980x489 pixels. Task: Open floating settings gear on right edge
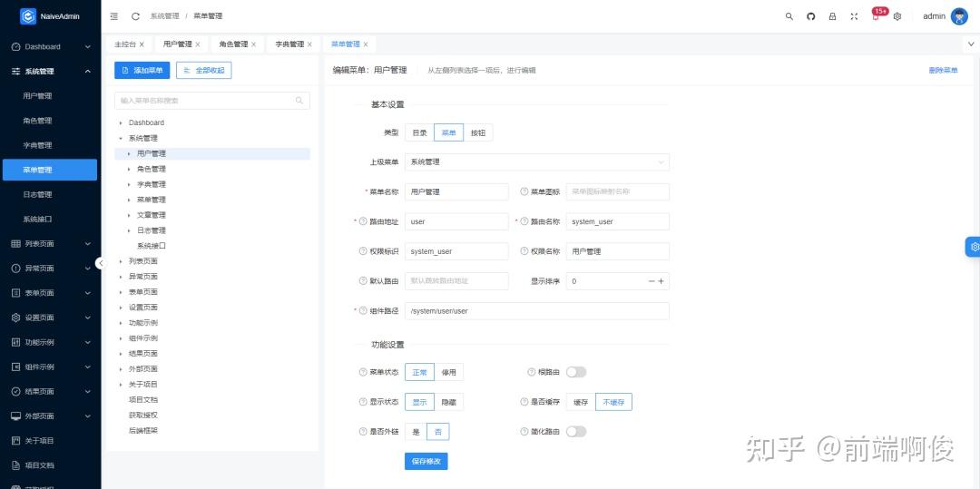973,247
